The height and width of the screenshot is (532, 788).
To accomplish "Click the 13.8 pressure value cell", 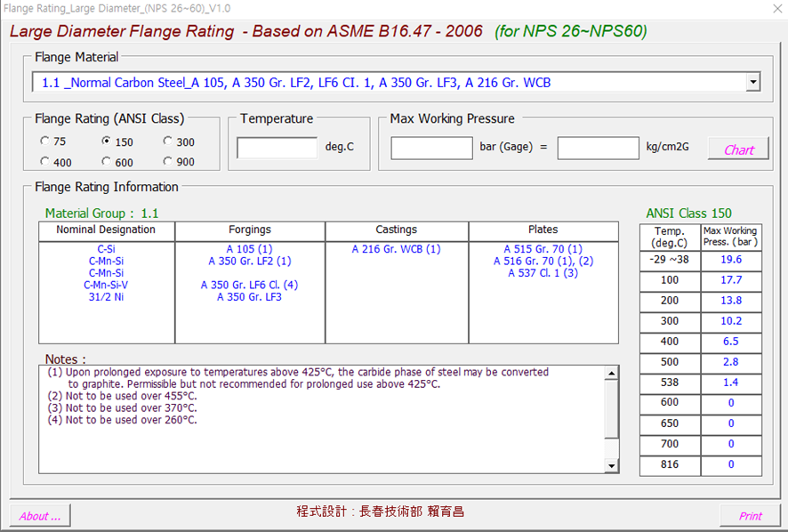I will 731,301.
